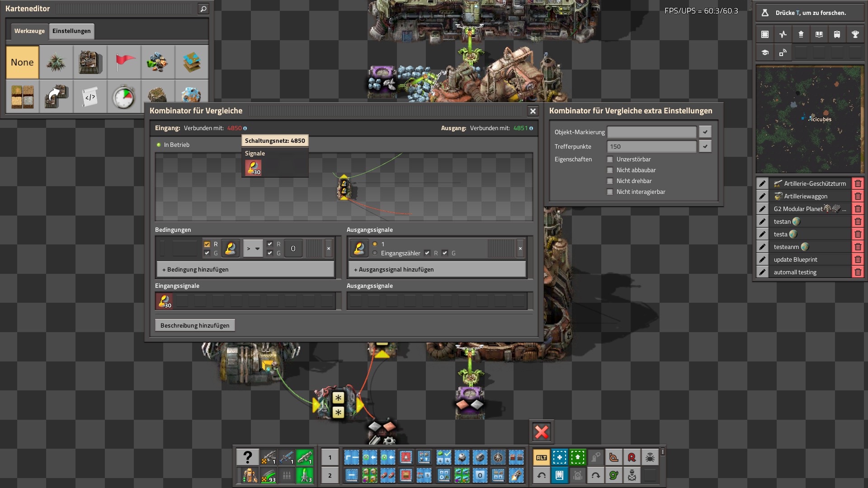Enable the Nicht interagierbar checkbox

coord(610,192)
